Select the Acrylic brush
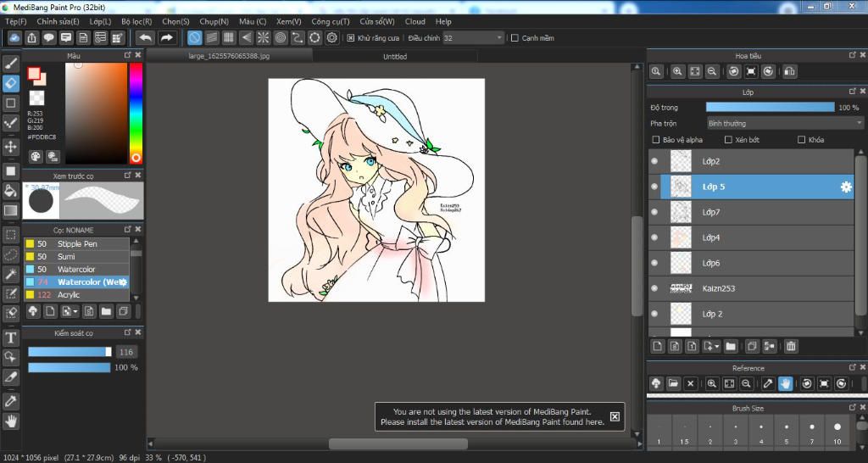This screenshot has height=463, width=868. pos(76,294)
